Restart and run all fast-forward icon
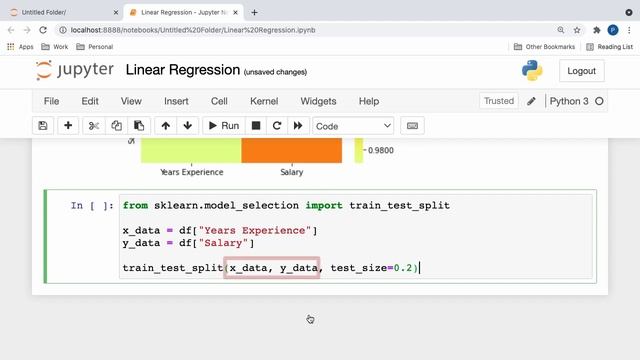Viewport: 640px width, 360px height. point(298,126)
